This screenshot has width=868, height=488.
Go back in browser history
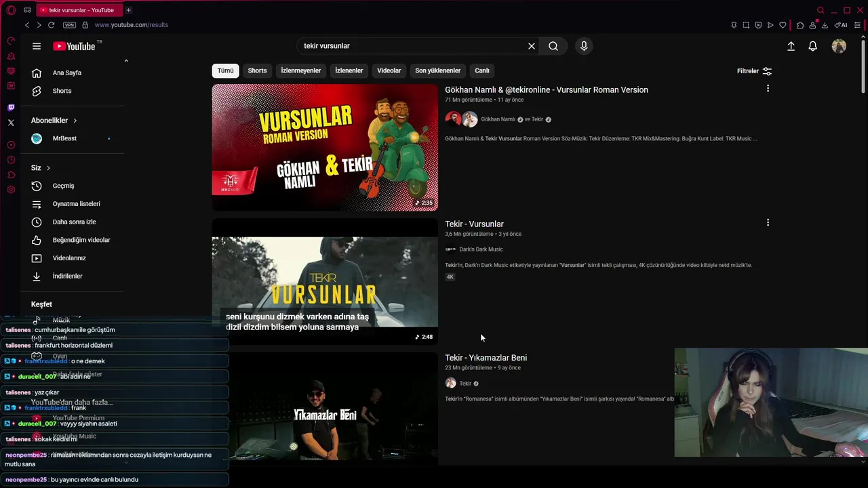(27, 25)
